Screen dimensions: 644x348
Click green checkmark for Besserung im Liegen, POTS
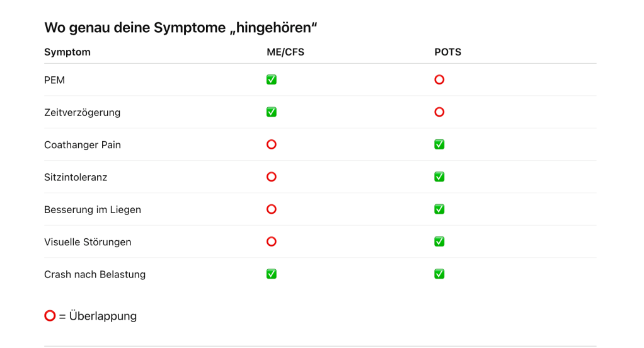439,209
